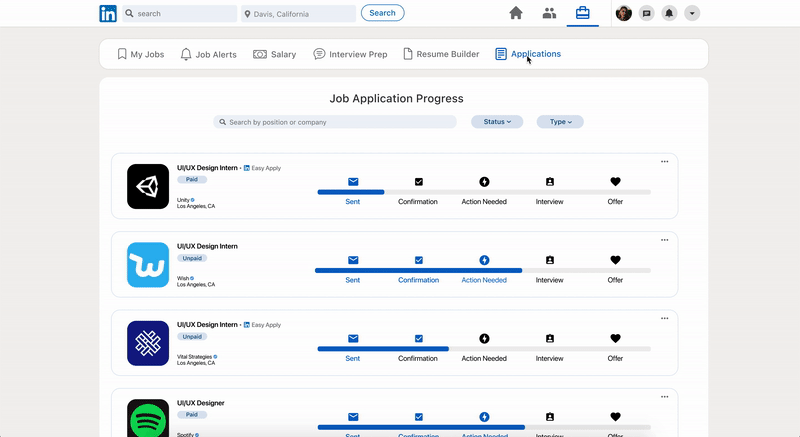Expand the Status filter dropdown
This screenshot has width=800, height=437.
[x=497, y=122]
